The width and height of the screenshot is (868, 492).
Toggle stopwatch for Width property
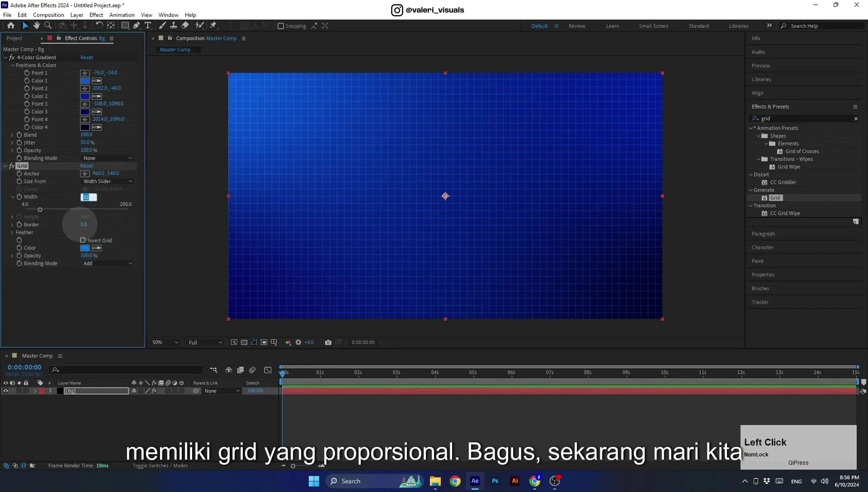19,197
